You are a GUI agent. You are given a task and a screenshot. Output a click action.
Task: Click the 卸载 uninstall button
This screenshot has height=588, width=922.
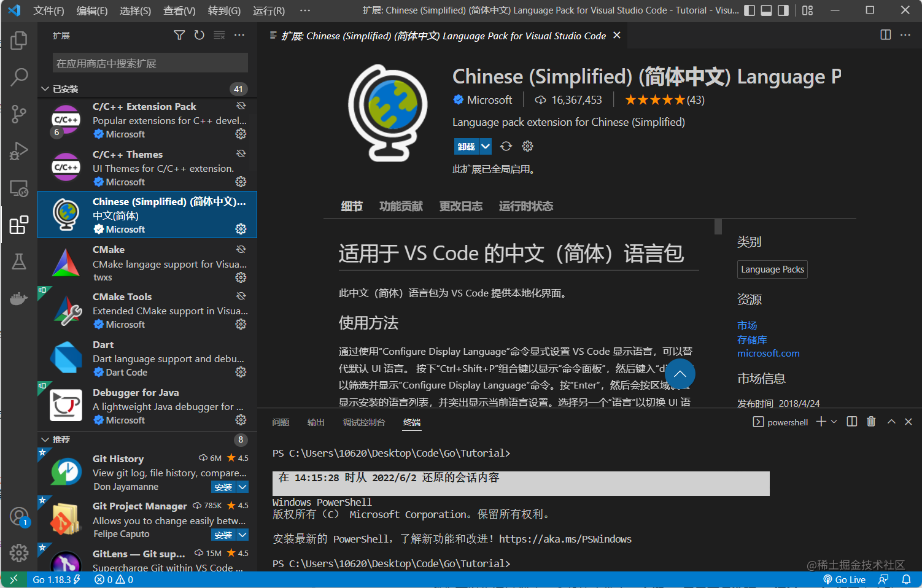click(x=467, y=146)
